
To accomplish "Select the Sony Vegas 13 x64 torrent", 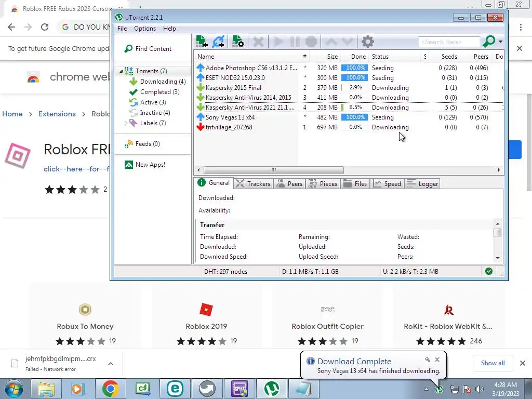I will pyautogui.click(x=349, y=117).
